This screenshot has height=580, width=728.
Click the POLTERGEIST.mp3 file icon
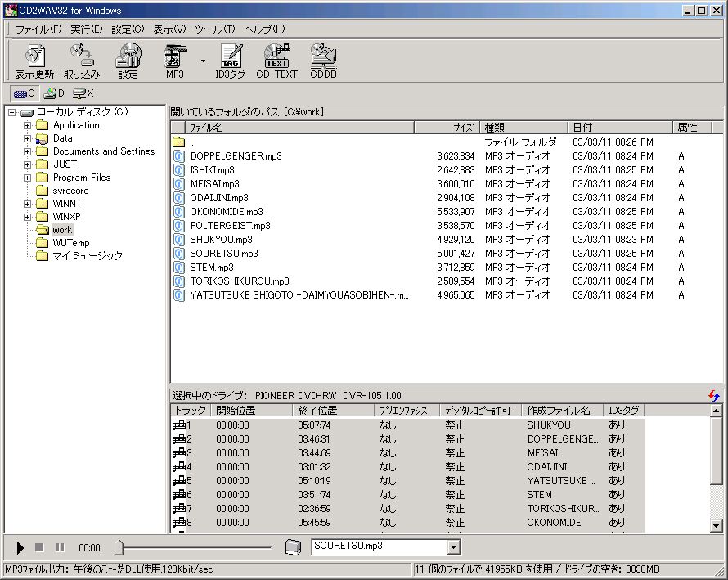pyautogui.click(x=179, y=226)
